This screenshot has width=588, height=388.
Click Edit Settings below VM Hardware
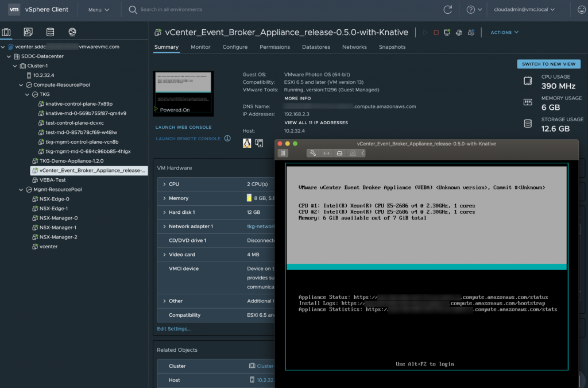[172, 327]
